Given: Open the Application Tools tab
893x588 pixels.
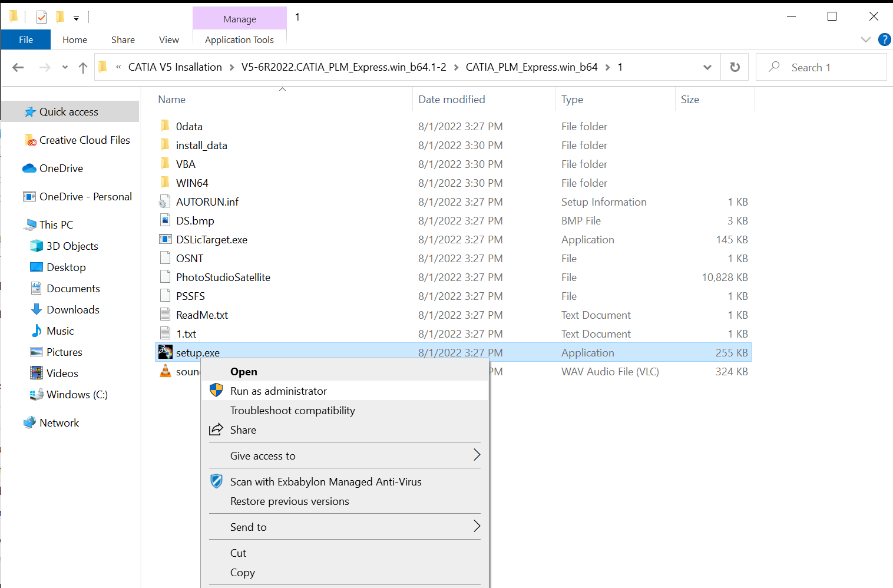Looking at the screenshot, I should pos(239,39).
